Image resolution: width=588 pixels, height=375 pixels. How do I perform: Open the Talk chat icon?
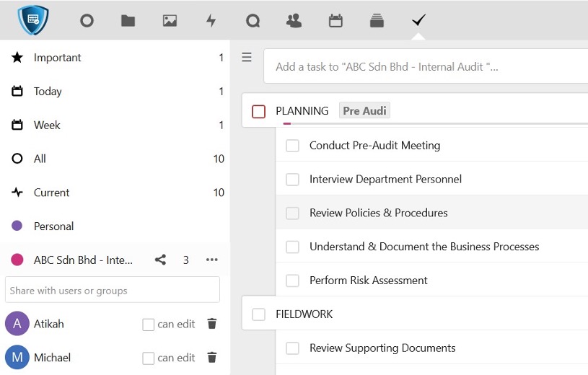click(x=253, y=21)
